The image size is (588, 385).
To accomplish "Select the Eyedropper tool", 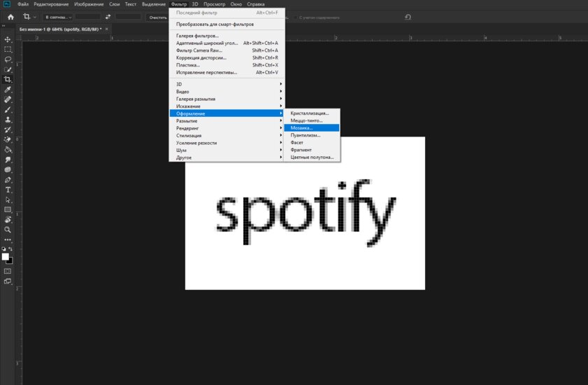I will coord(8,90).
